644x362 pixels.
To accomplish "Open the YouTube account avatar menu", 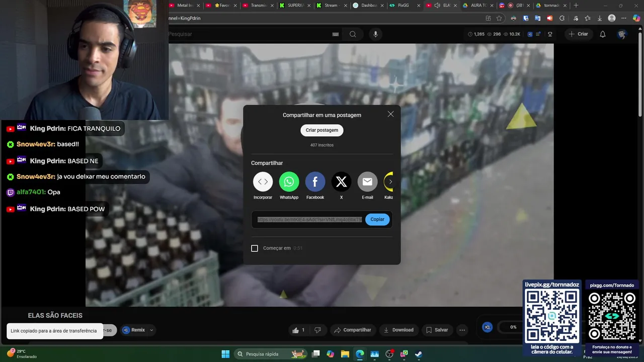I will (x=622, y=34).
